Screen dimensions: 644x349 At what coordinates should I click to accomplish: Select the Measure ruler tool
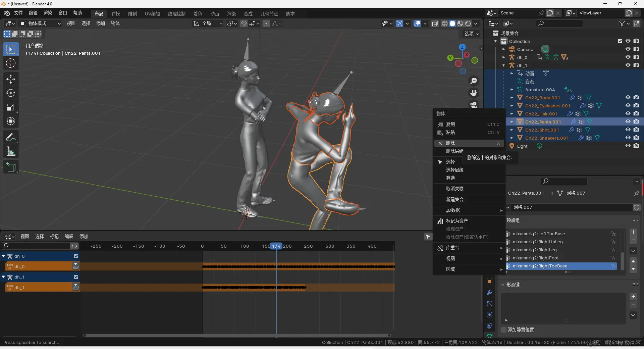11,152
